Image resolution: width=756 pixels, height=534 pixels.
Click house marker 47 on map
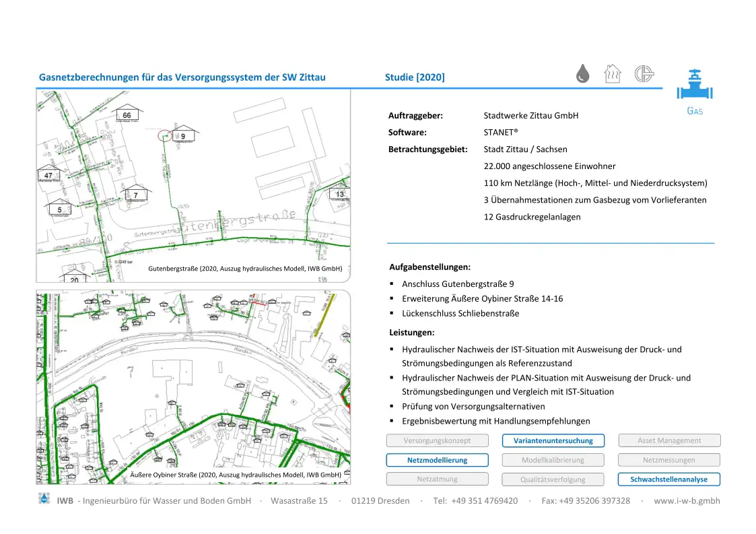tap(48, 175)
